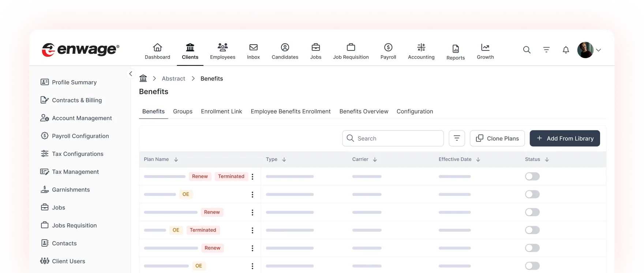This screenshot has width=644, height=273.
Task: Open Garnishments in the sidebar
Action: pyautogui.click(x=71, y=190)
